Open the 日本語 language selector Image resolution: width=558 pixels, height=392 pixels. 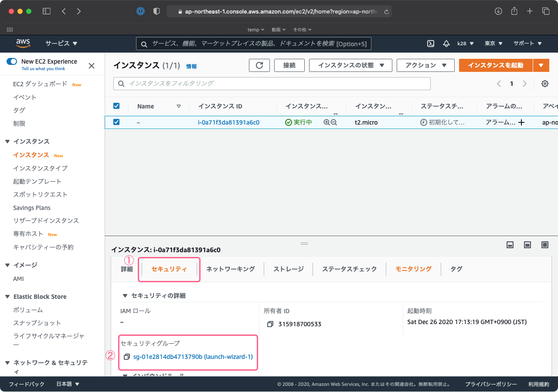click(x=68, y=384)
